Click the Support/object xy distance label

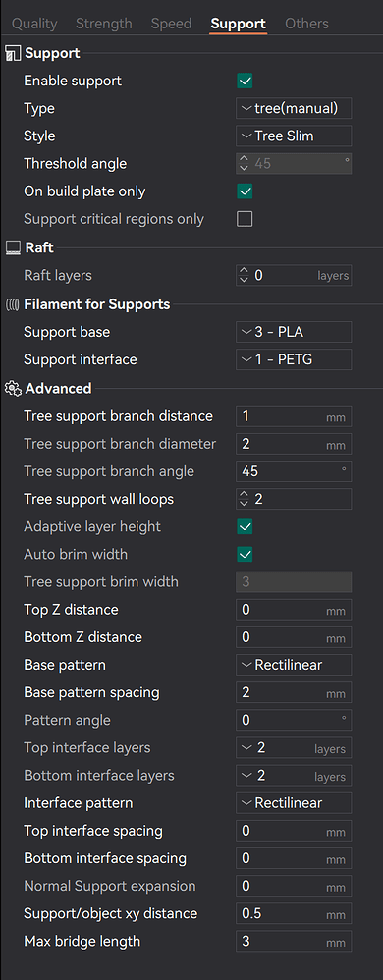point(111,914)
